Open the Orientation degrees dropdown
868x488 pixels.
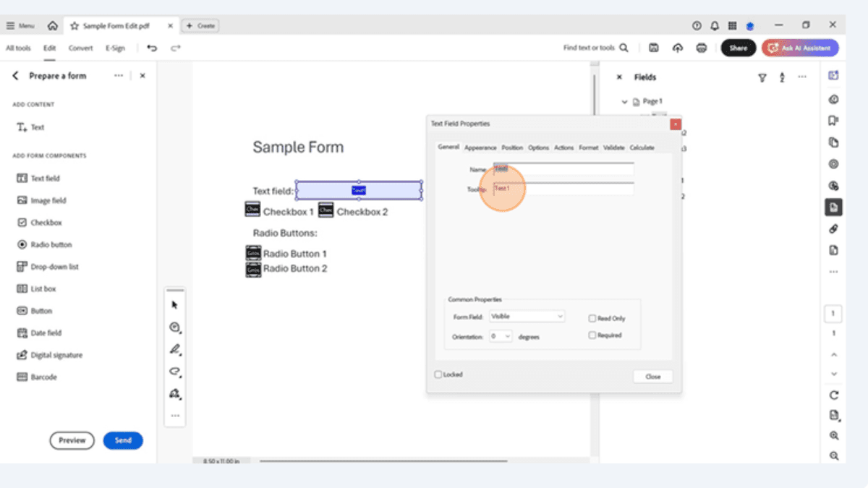tap(501, 335)
